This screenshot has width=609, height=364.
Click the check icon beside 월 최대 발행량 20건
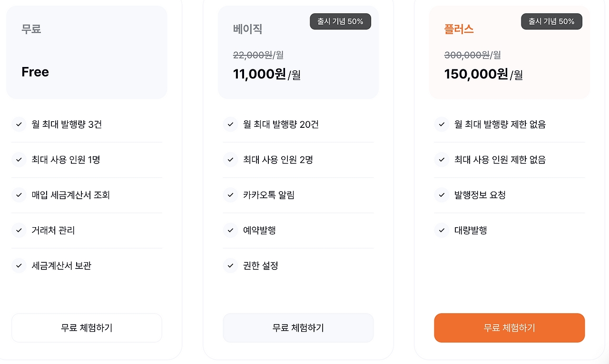point(230,125)
